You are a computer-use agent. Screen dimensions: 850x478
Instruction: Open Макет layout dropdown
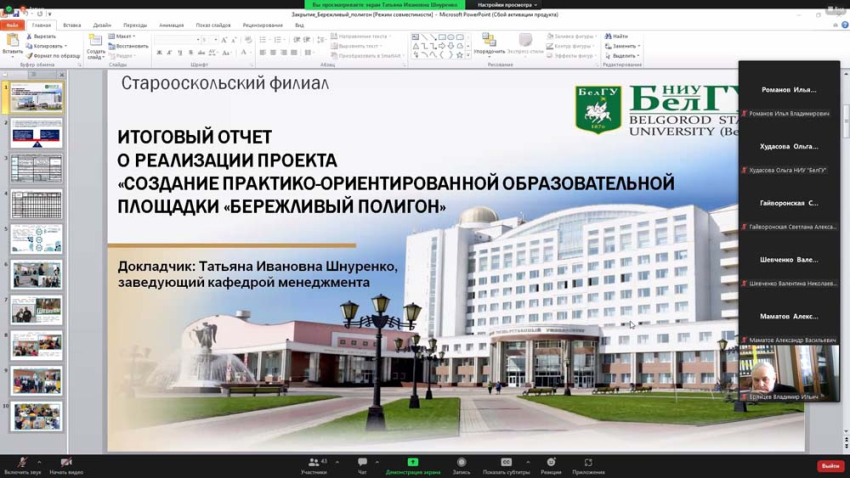(x=122, y=36)
